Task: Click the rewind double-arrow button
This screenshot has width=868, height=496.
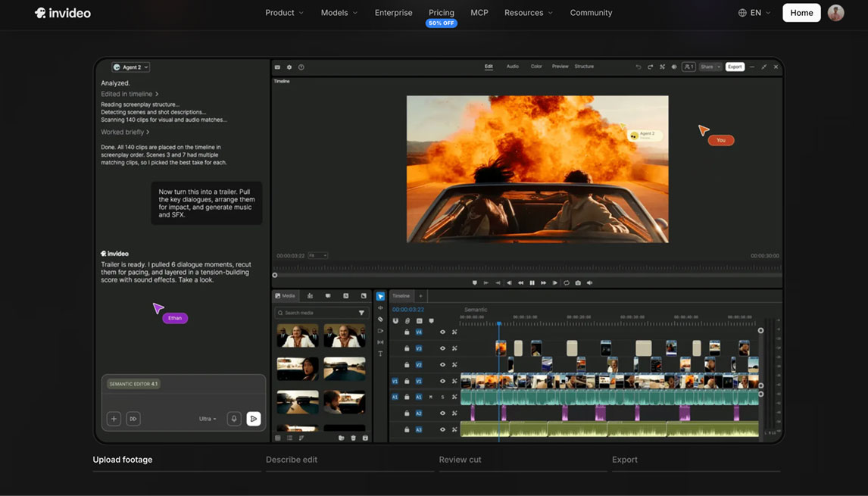Action: [x=520, y=283]
